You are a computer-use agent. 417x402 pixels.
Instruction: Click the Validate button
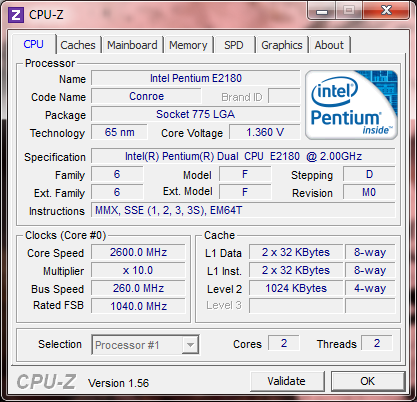pos(287,381)
